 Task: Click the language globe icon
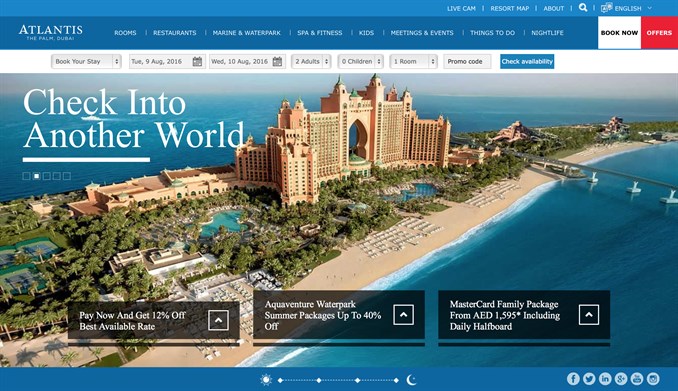click(607, 7)
